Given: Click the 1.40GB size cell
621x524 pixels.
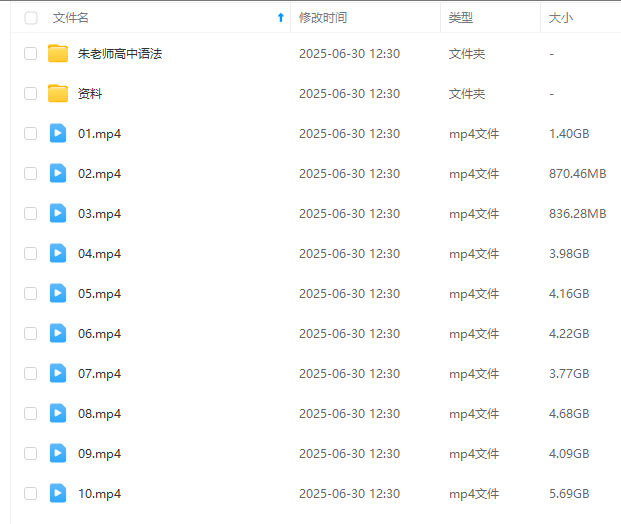Looking at the screenshot, I should (x=569, y=134).
